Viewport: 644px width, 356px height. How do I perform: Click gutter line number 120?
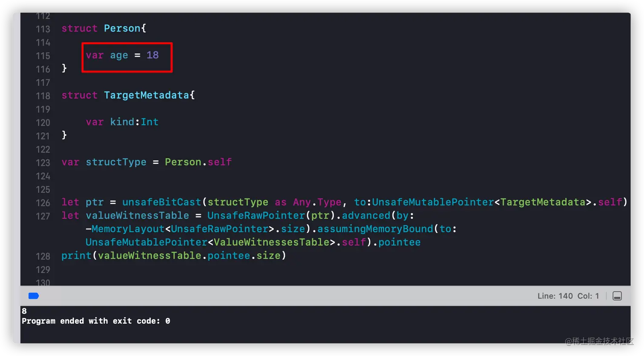tap(43, 122)
